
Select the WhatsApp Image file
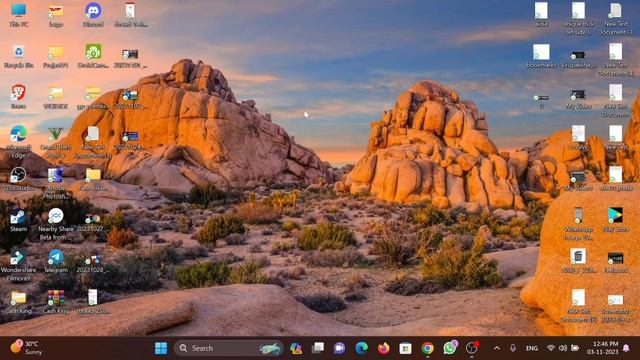[x=578, y=224]
